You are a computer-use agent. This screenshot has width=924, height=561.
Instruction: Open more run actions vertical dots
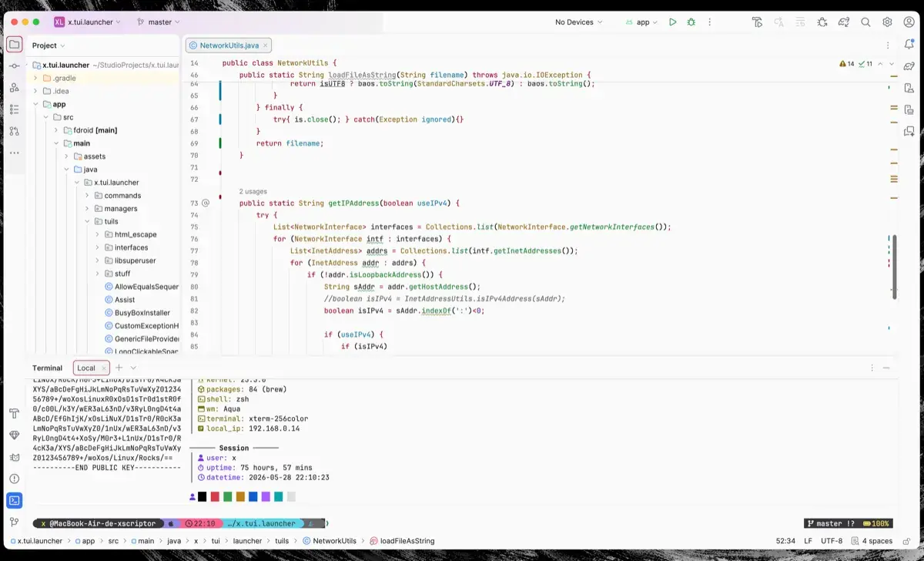click(x=710, y=22)
